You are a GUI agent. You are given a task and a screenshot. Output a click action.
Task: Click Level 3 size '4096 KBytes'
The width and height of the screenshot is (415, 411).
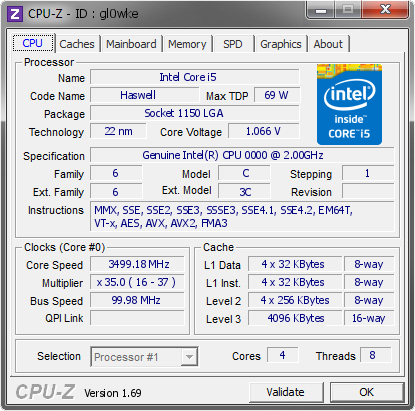tap(295, 318)
